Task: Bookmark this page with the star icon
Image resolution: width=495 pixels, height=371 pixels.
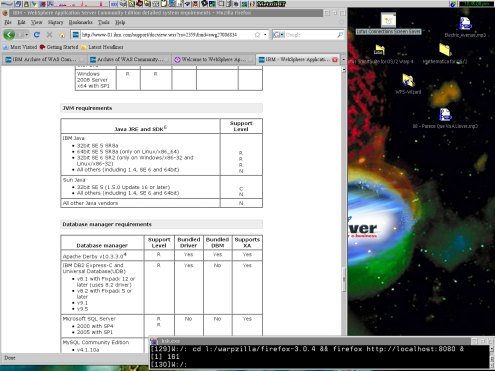Action: 257,35
